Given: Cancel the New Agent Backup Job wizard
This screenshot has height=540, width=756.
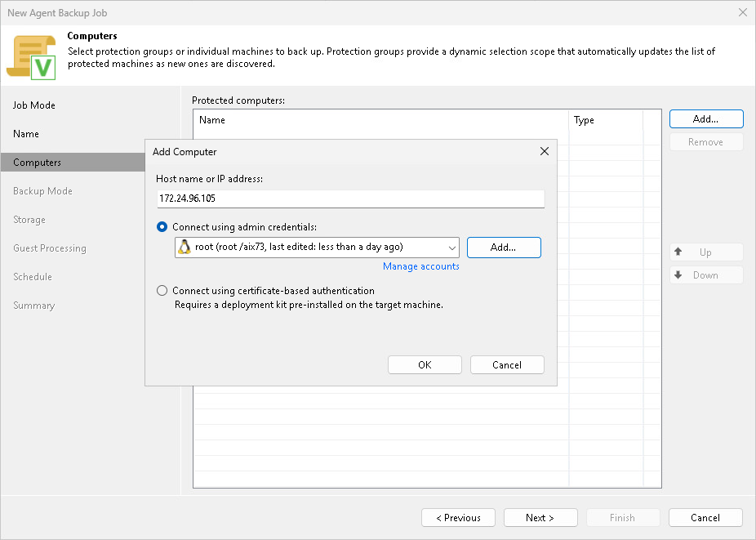Looking at the screenshot, I should coord(705,517).
